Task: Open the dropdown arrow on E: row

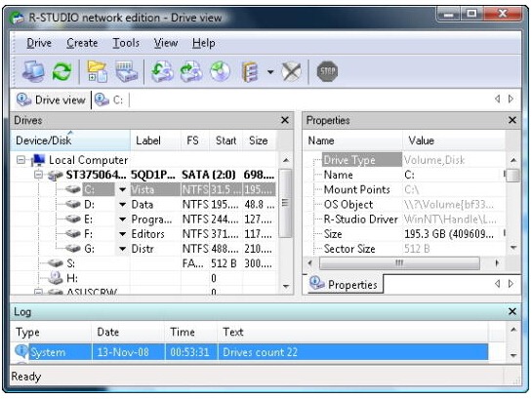Action: pyautogui.click(x=123, y=219)
